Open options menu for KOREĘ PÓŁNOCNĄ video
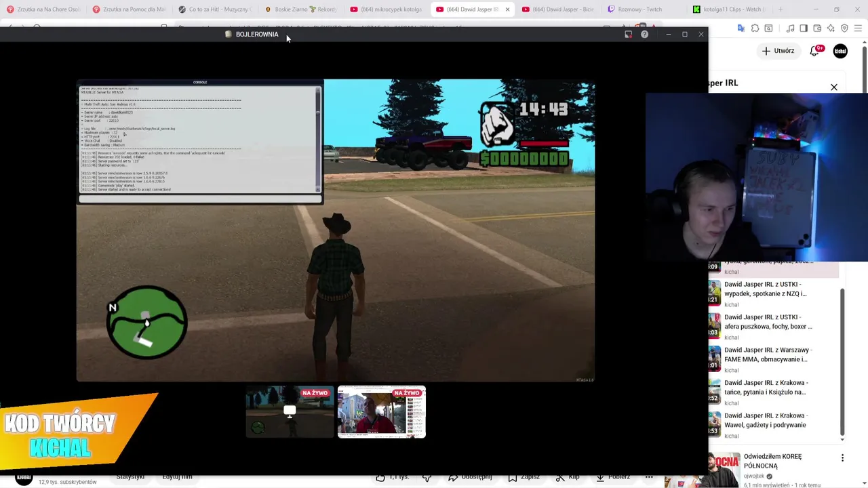The image size is (868, 488). click(x=842, y=458)
